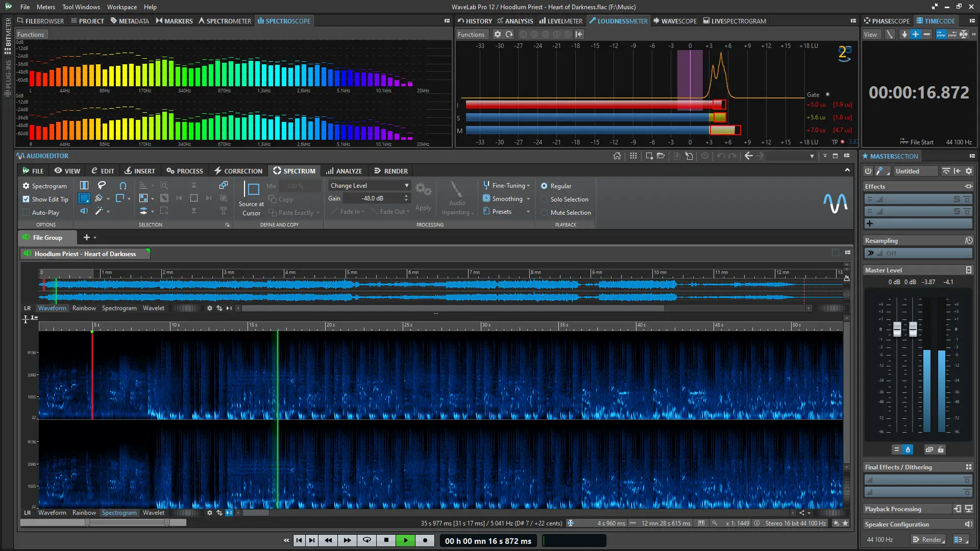Select the lasso selection tool
Screen dimensions: 980x551
[102, 185]
